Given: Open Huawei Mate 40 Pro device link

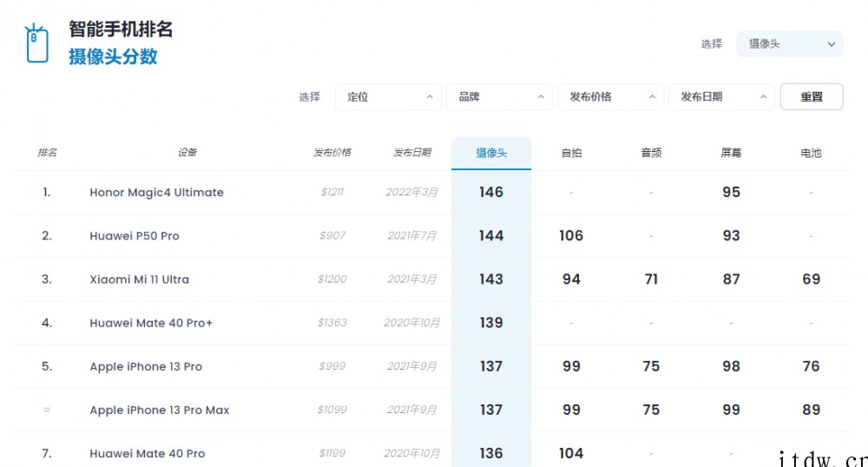Looking at the screenshot, I should coord(148,454).
